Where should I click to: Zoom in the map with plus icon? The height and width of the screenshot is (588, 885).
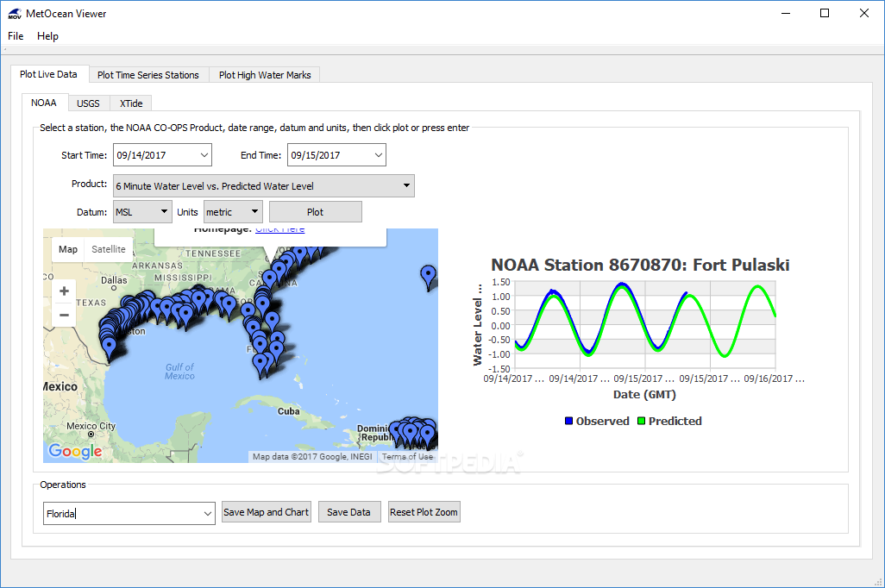[x=64, y=291]
